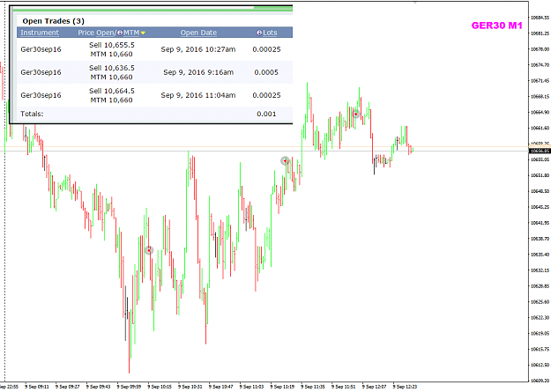Click 0.00025 lots in the 11:04am row
The image size is (551, 392).
[x=266, y=95]
